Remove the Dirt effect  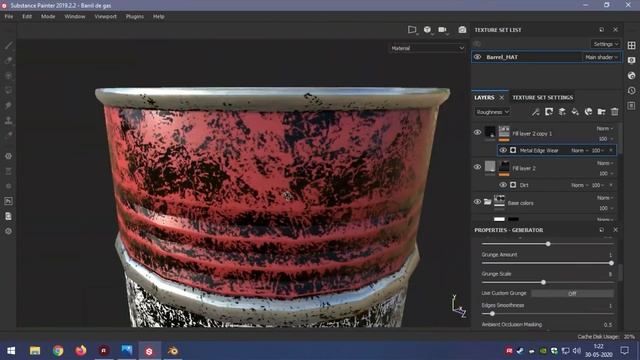click(611, 185)
